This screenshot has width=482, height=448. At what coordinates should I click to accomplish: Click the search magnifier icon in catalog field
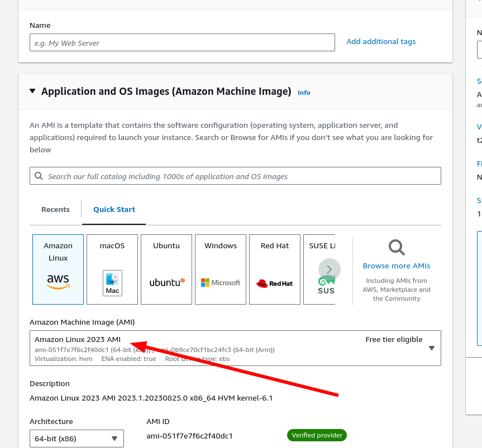click(39, 176)
